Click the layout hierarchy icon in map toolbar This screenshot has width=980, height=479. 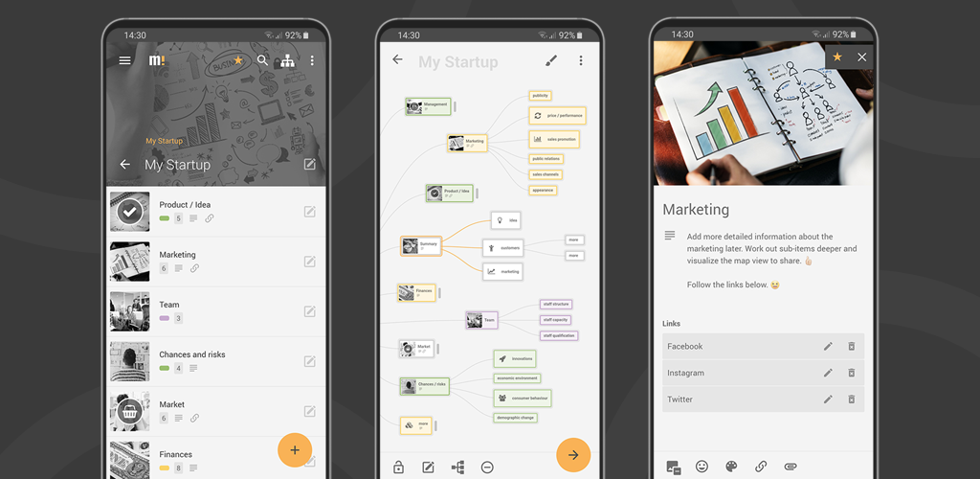point(458,468)
